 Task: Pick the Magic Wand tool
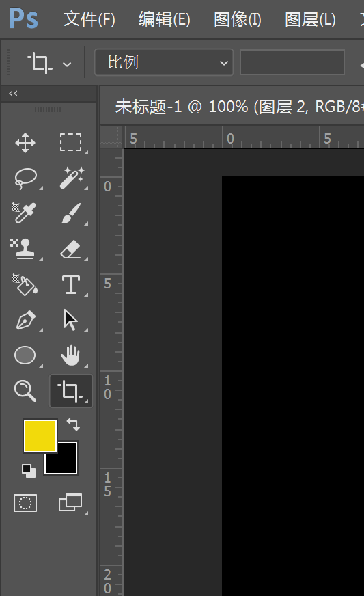(72, 178)
